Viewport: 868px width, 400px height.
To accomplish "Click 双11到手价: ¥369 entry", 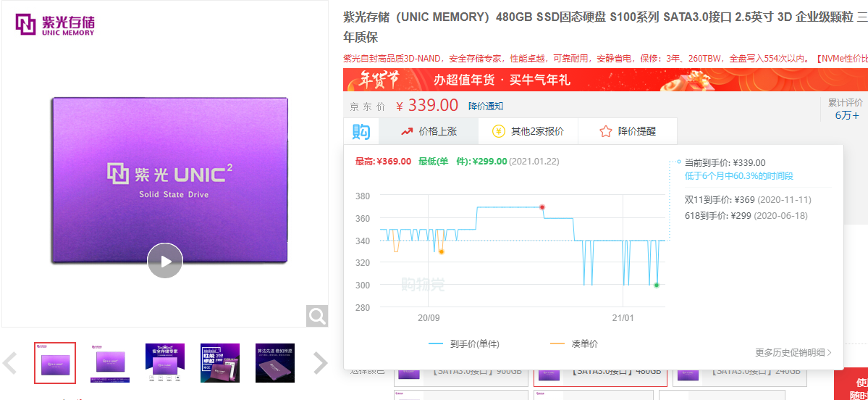I will (748, 200).
